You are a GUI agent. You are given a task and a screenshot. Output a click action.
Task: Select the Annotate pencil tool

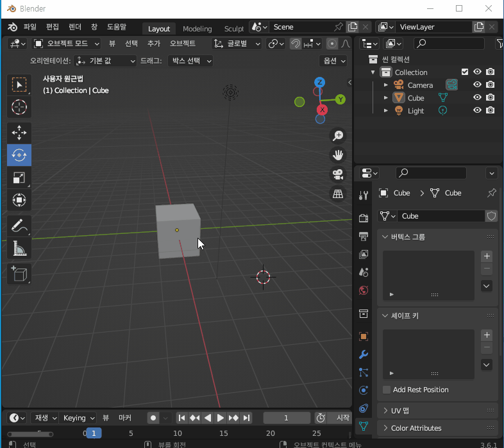[19, 226]
